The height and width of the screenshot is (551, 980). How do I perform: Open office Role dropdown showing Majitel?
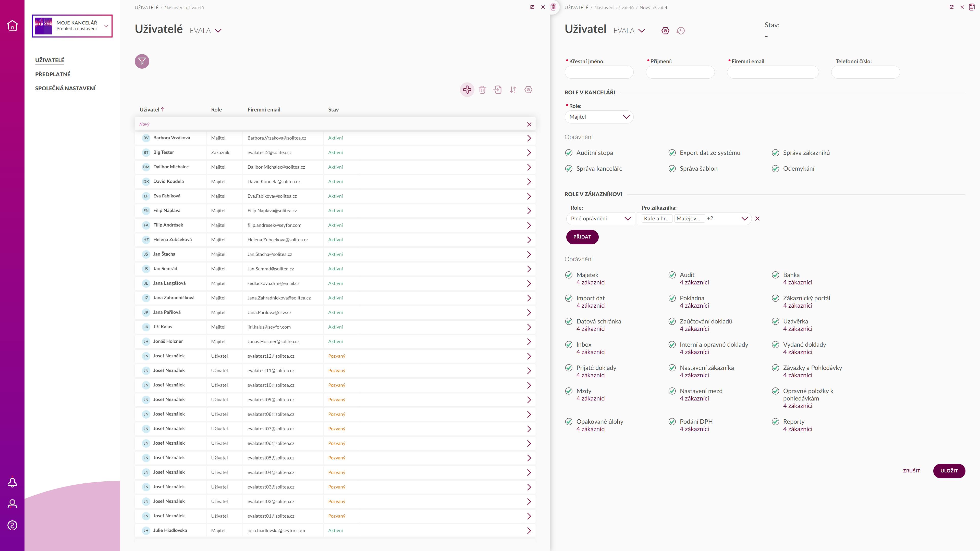pos(599,117)
